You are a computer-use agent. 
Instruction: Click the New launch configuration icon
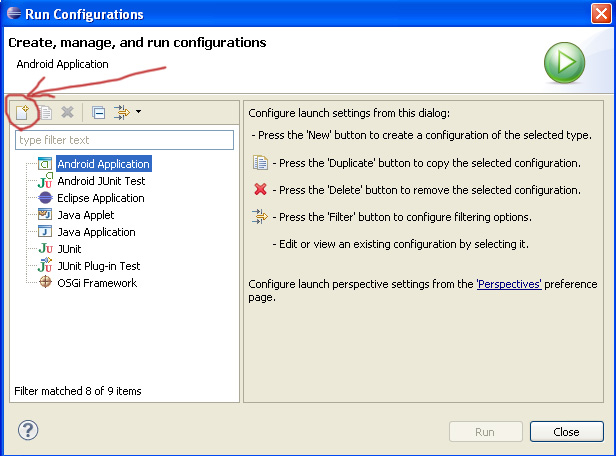pos(22,113)
